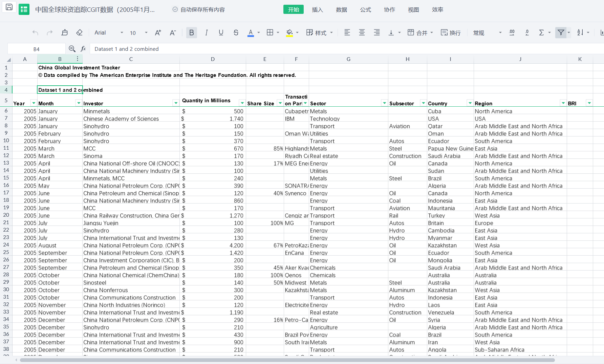This screenshot has height=364, width=604.
Task: Click the B4 cell name box
Action: [37, 49]
